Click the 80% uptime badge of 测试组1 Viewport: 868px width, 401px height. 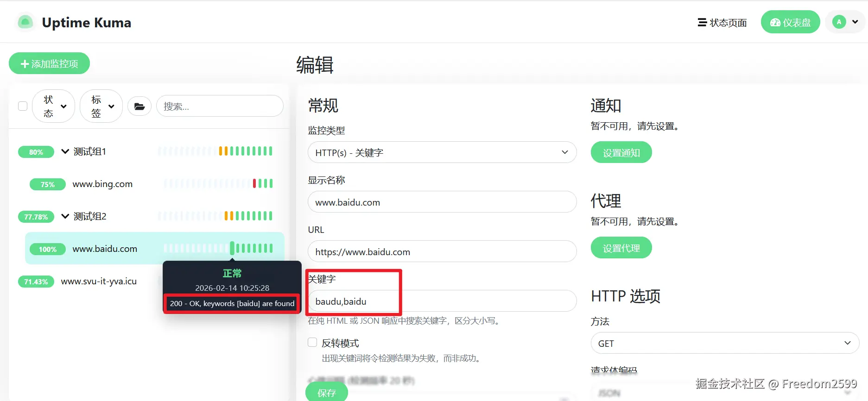(x=36, y=152)
